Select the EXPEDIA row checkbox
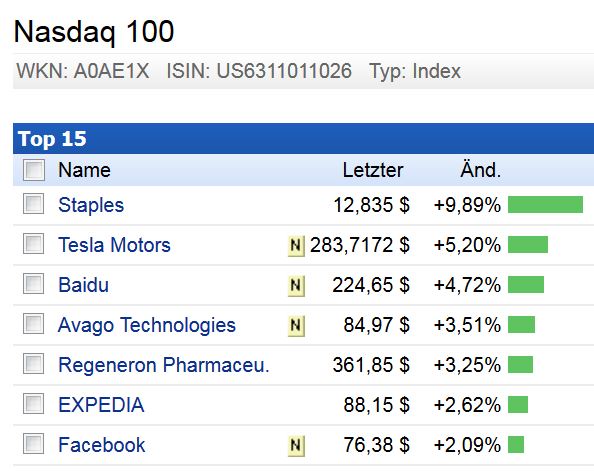 point(33,403)
